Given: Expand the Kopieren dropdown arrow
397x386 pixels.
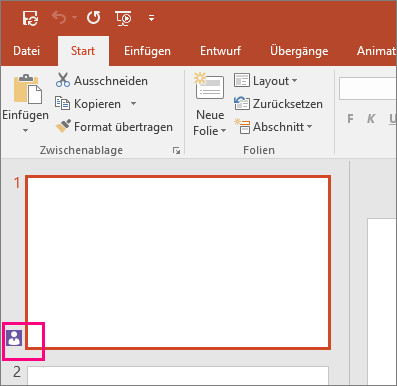Looking at the screenshot, I should click(133, 104).
